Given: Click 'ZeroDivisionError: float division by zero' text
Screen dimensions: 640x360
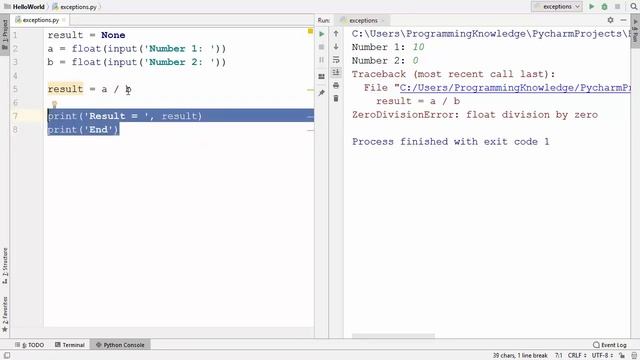Looking at the screenshot, I should click(x=475, y=115).
